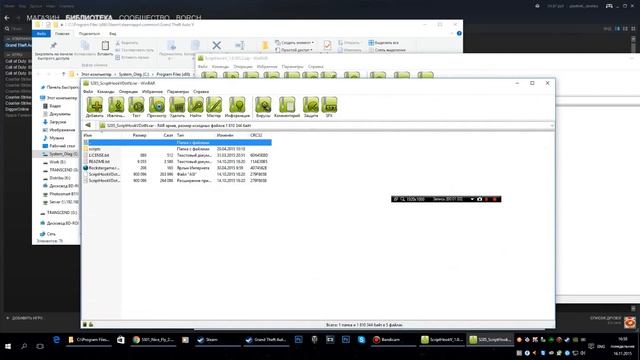Click the Найти (Find) toolbar icon
Screen dimensions: 640x360
[196, 107]
